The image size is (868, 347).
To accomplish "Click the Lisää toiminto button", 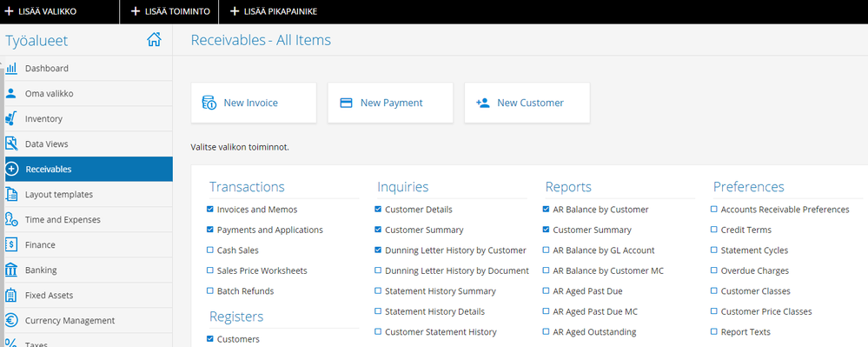I will (170, 11).
